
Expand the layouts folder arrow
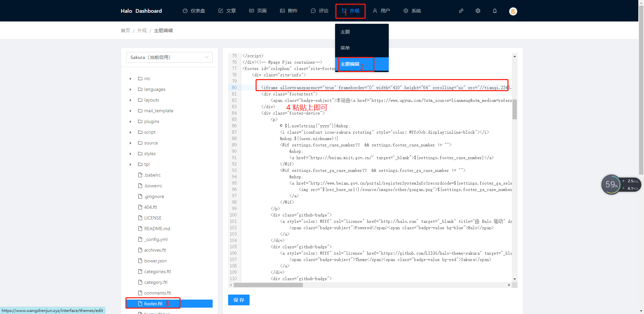click(130, 100)
